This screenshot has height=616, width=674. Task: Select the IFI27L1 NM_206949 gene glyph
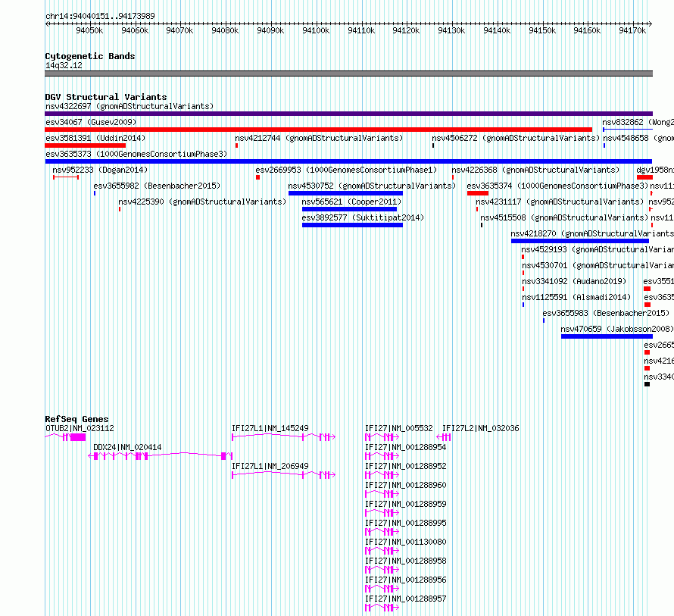tap(284, 475)
